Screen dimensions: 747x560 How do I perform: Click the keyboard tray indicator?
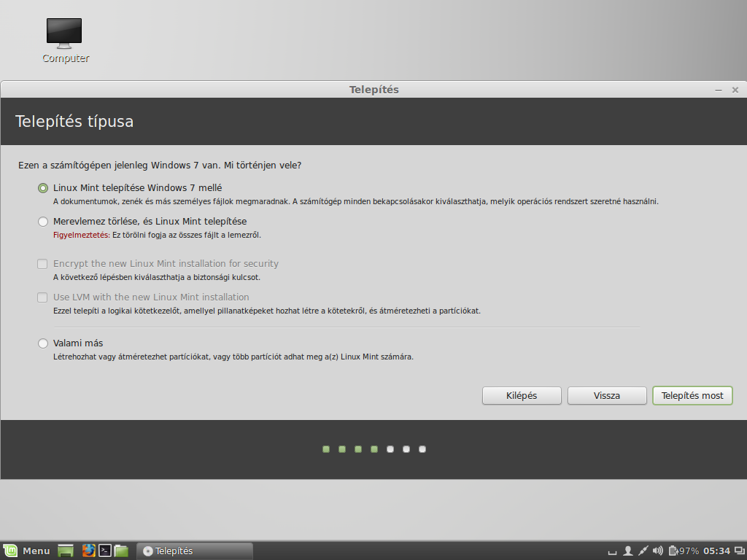[x=613, y=551]
